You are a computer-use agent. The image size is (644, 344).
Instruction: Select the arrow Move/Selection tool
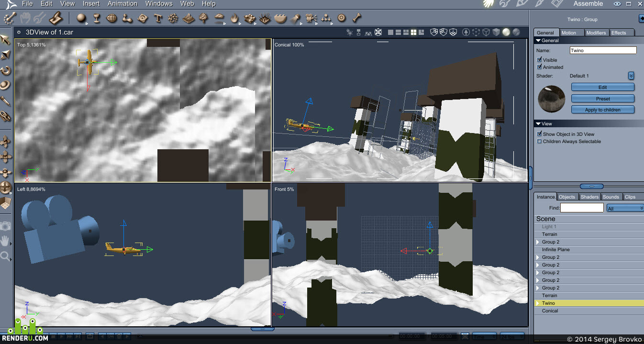coord(5,39)
